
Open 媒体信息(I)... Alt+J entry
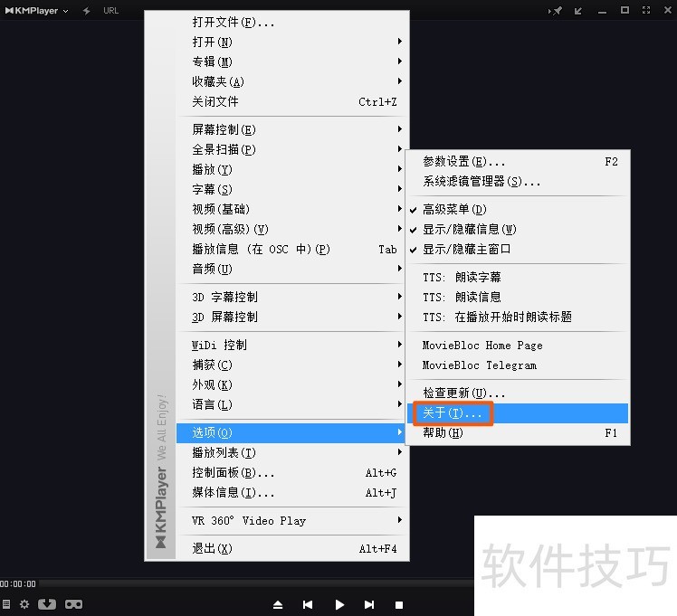[x=292, y=492]
